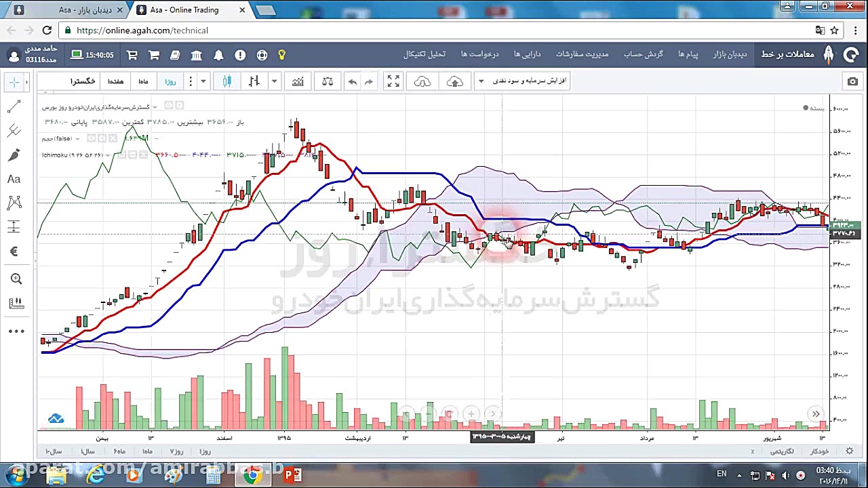
Task: Set the time range to 6 months
Action: [x=119, y=451]
